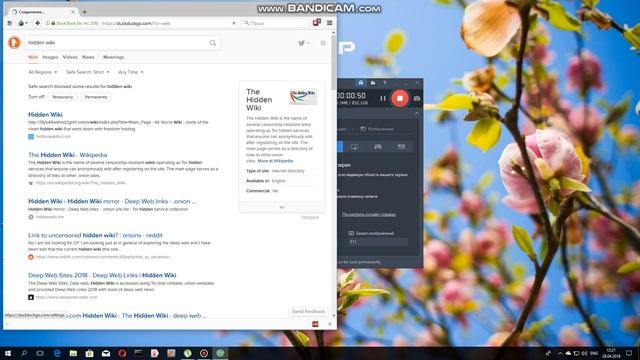Switch to the Meanings tab
This screenshot has width=640, height=360.
113,57
